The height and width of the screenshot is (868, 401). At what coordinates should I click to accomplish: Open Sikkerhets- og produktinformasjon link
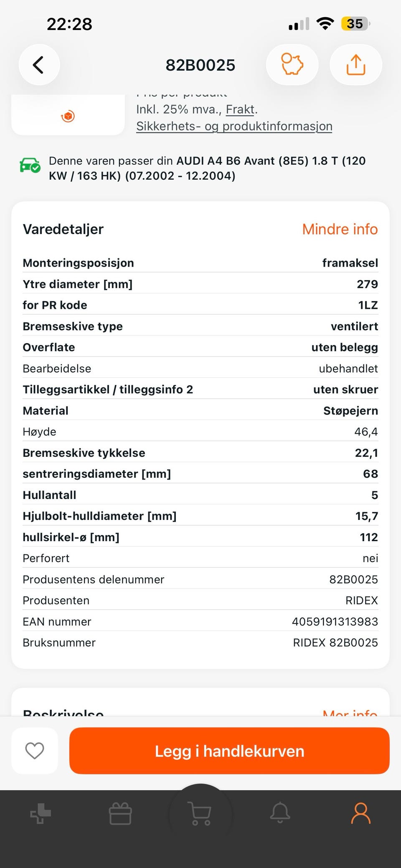[234, 126]
